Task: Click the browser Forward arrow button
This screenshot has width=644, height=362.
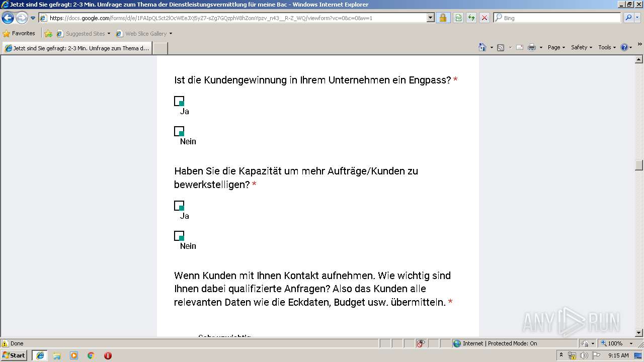Action: (22, 18)
